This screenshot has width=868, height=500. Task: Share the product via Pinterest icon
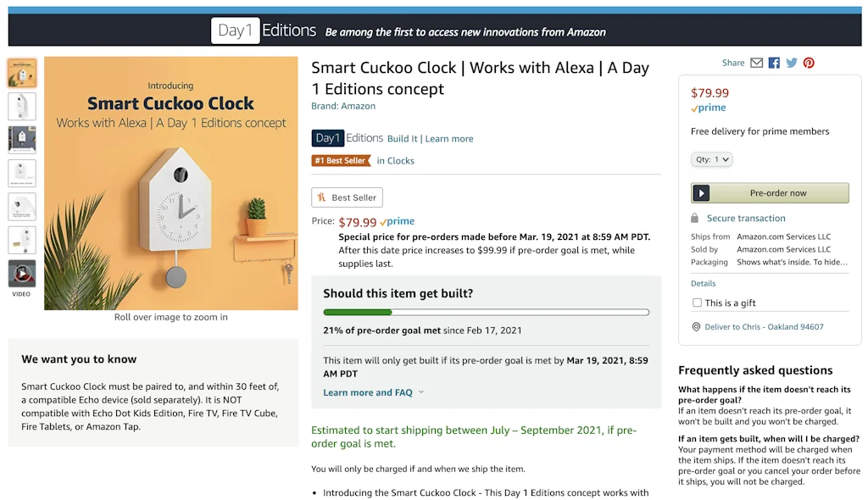pyautogui.click(x=809, y=63)
